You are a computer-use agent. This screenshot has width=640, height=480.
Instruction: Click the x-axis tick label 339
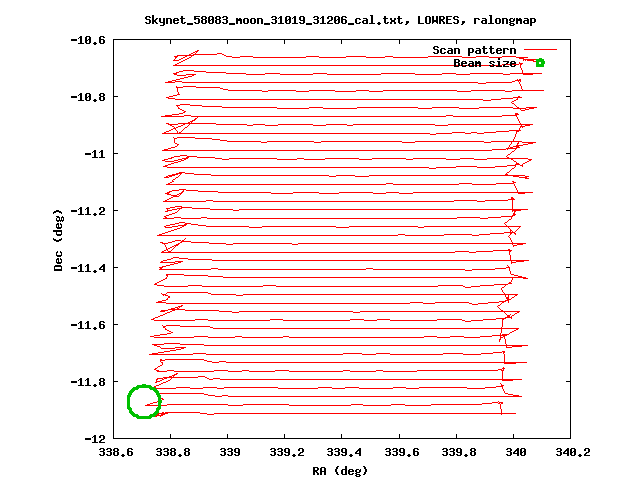[x=230, y=452]
